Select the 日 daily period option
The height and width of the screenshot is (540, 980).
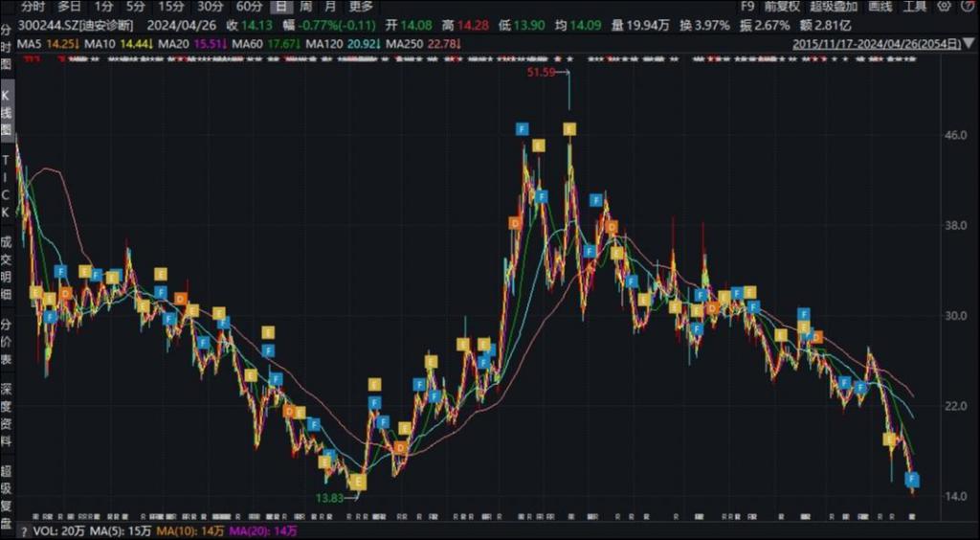tap(279, 7)
